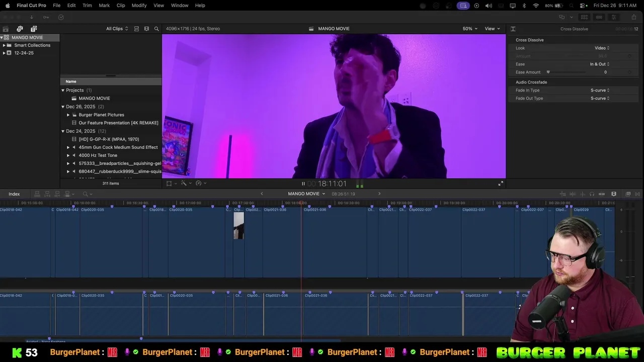Expand the 4000 Hz Test Tone clip

[68, 155]
